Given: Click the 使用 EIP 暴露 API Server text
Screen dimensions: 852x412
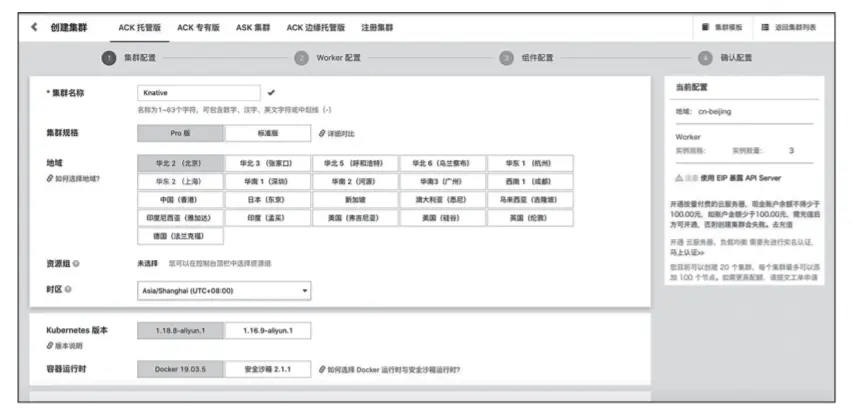Looking at the screenshot, I should click(741, 178).
